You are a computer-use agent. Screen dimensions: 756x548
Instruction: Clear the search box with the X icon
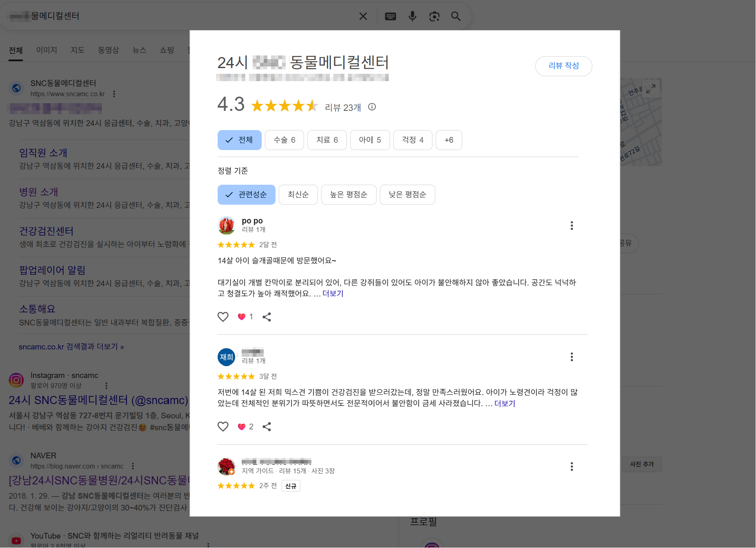363,16
